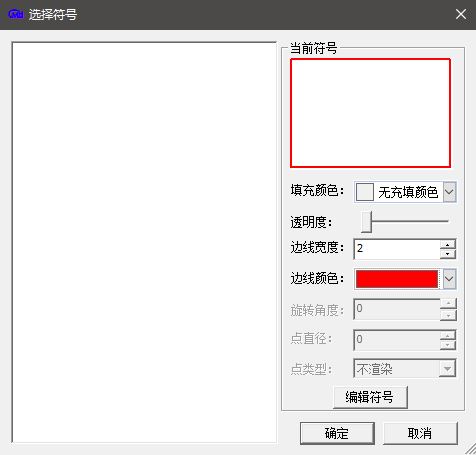Image resolution: width=476 pixels, height=455 pixels.
Task: Cancel with the 取消 button
Action: 420,433
